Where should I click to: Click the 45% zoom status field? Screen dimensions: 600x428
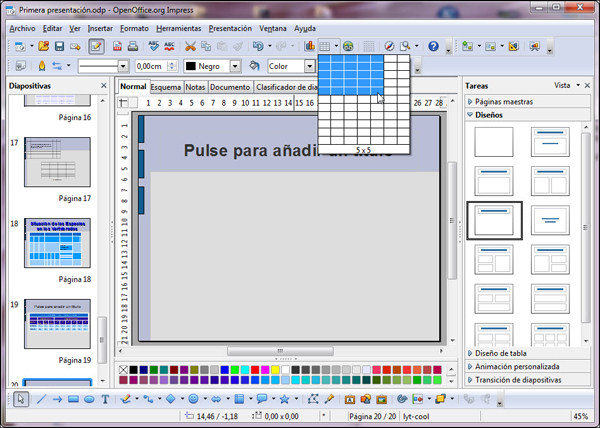581,416
